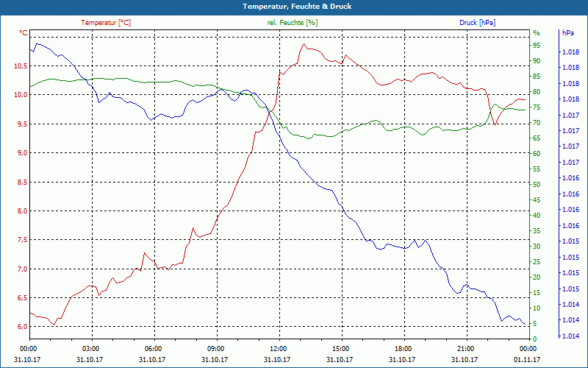This screenshot has width=588, height=368.
Task: Click the '55' value on humidity axis
Action: coord(537,169)
